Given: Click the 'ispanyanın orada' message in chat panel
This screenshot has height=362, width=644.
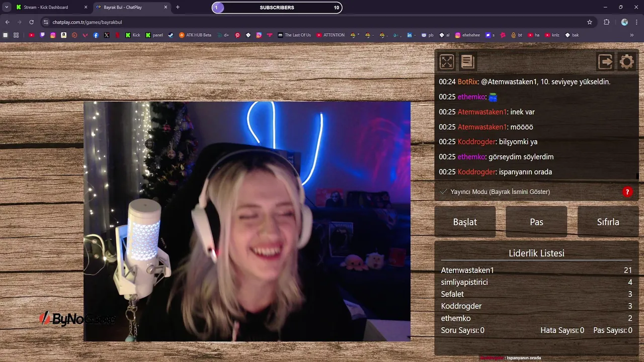Looking at the screenshot, I should pyautogui.click(x=496, y=172).
